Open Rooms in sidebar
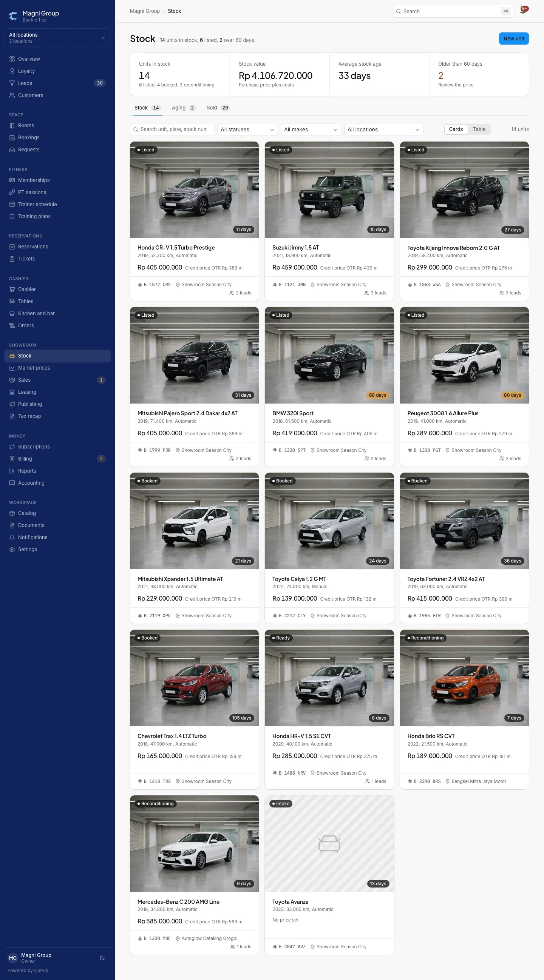 point(57,126)
